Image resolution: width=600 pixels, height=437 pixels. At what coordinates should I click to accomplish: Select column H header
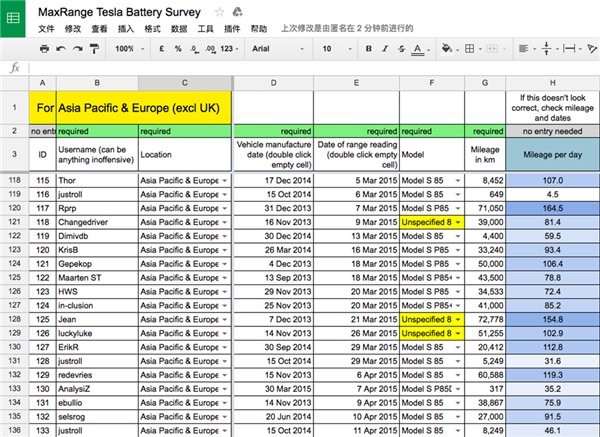[553, 83]
